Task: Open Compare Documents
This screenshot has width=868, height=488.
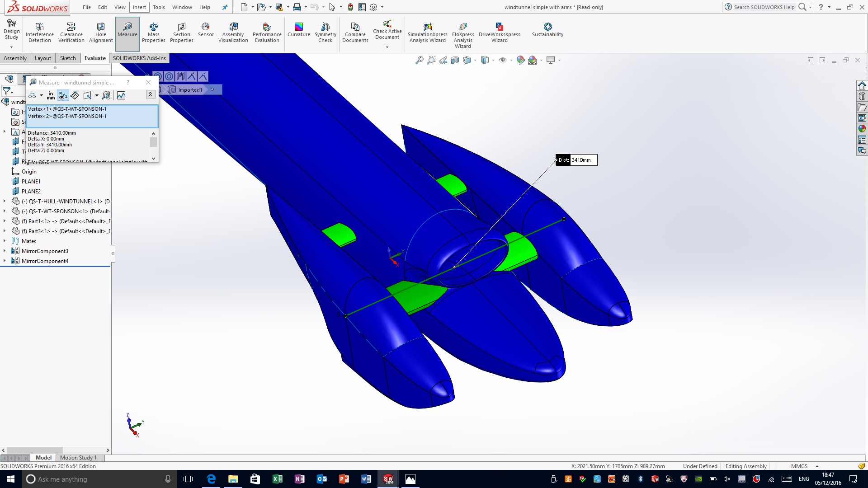Action: (x=355, y=33)
